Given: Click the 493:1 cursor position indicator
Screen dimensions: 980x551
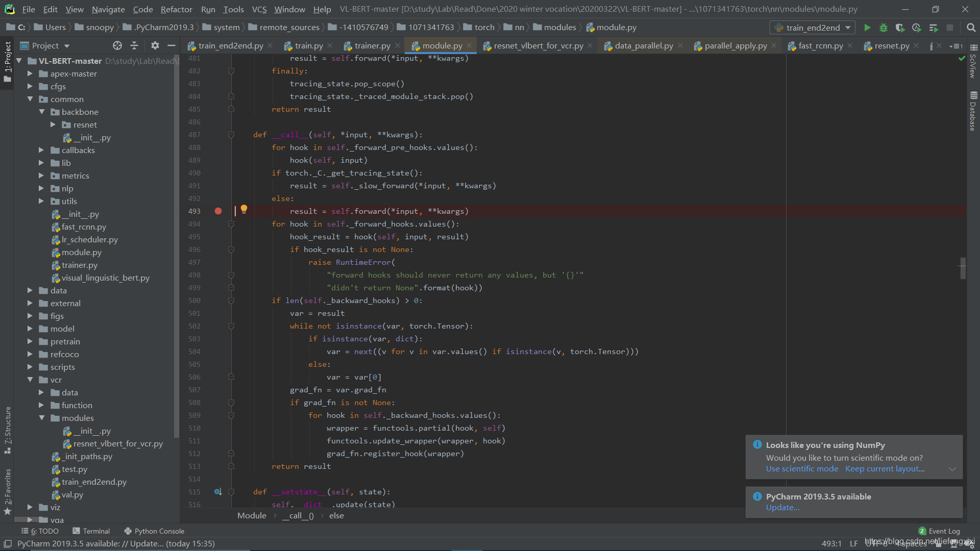Looking at the screenshot, I should pos(831,544).
